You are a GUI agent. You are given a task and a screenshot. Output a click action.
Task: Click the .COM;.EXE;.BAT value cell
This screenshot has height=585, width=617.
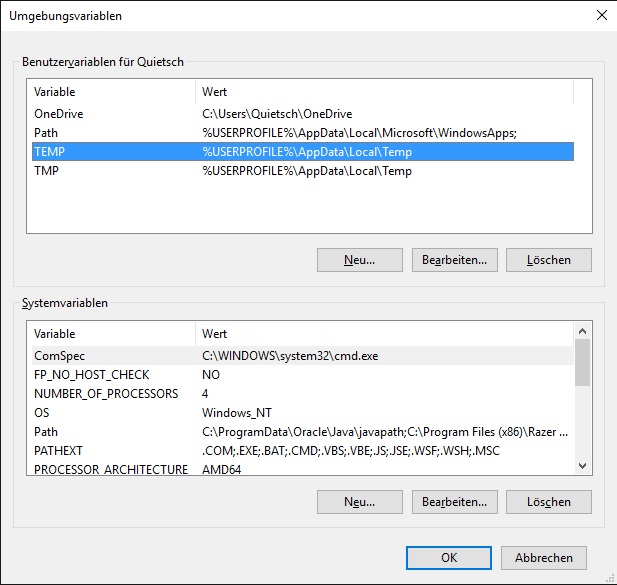[351, 450]
